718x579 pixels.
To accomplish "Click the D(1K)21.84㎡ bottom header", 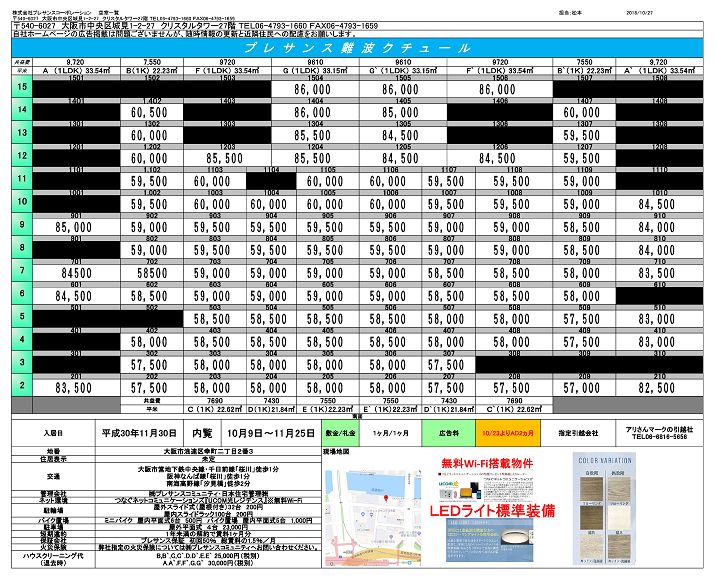I will pyautogui.click(x=272, y=409).
